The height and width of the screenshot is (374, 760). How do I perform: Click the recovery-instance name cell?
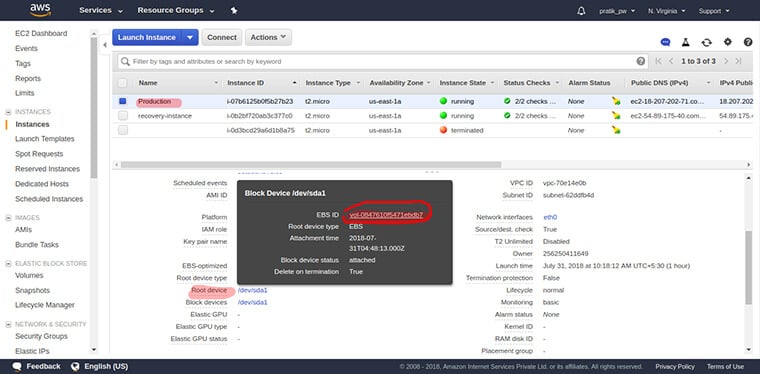165,116
